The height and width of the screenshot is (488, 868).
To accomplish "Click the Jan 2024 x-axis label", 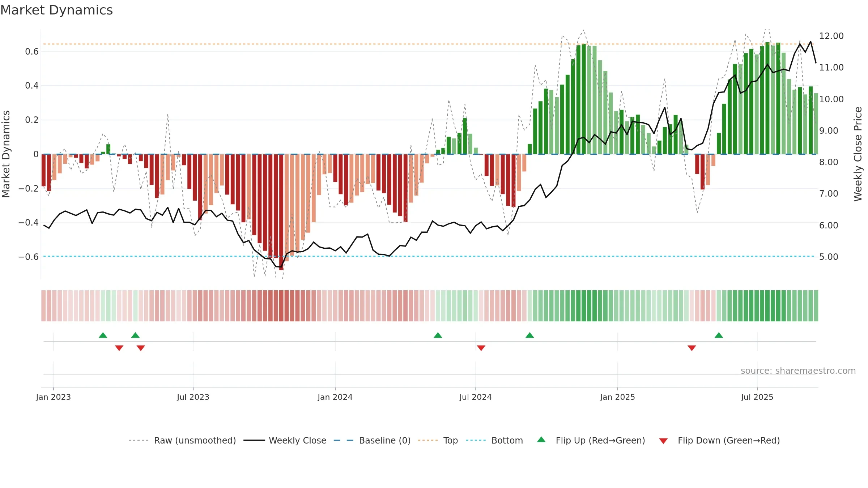I will 335,397.
